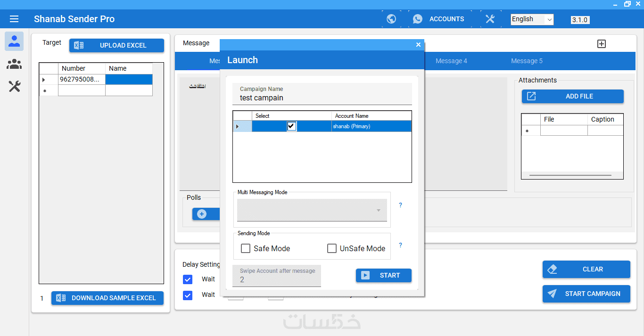The height and width of the screenshot is (336, 644).
Task: Click the Sending Mode help question mark
Action: pos(400,245)
